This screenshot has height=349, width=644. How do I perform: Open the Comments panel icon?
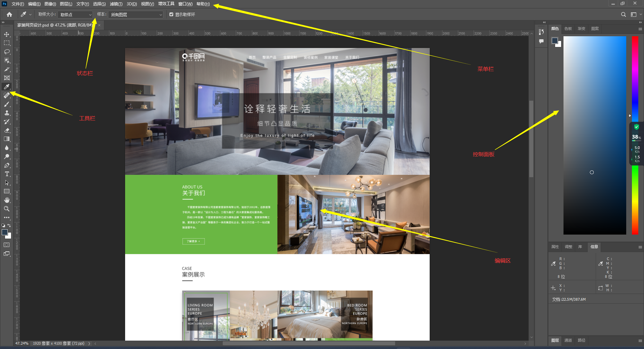(x=541, y=41)
